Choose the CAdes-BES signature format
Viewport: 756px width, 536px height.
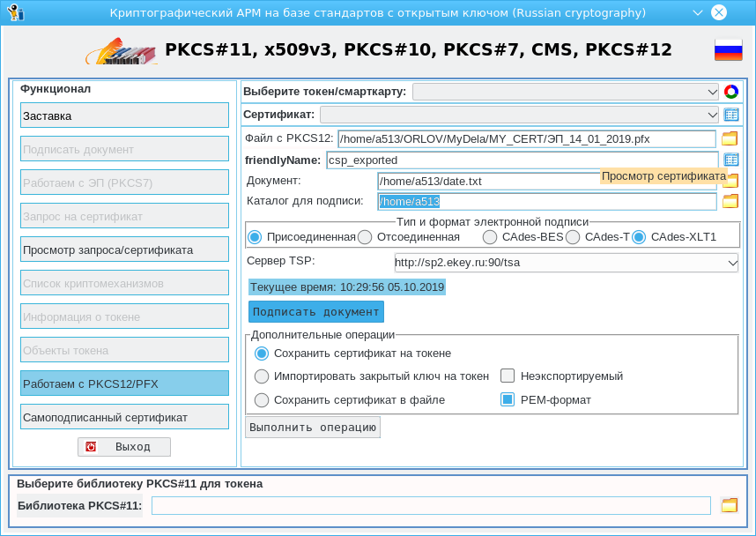(490, 237)
